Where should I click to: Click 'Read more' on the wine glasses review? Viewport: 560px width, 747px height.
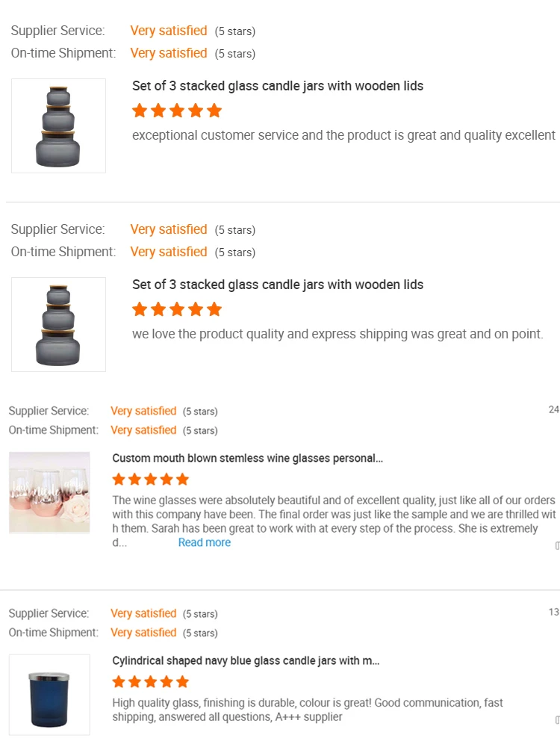[204, 542]
